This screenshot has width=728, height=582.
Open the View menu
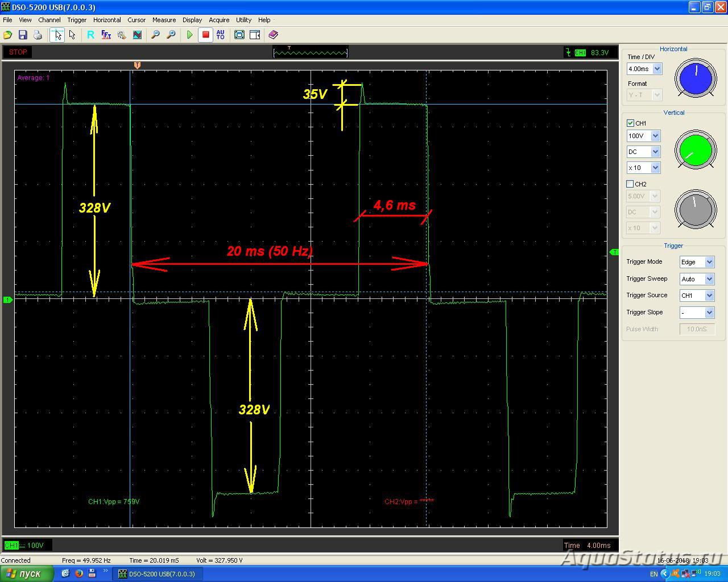pos(25,20)
